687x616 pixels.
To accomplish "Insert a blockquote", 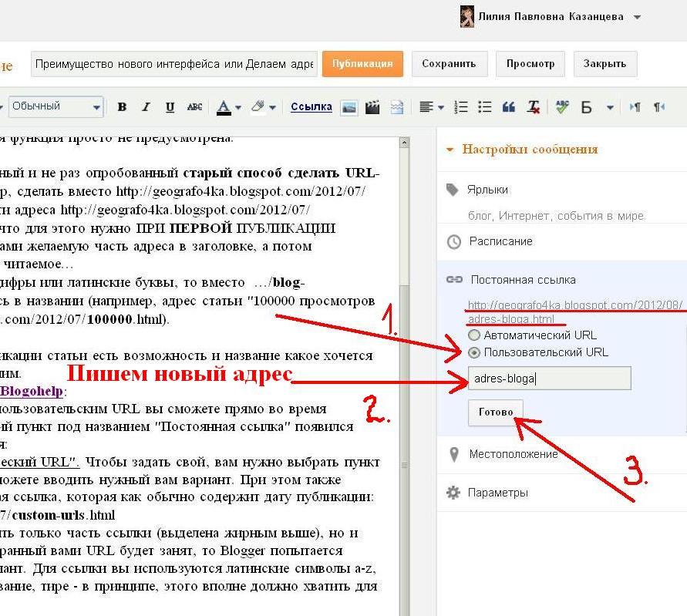I will click(509, 107).
